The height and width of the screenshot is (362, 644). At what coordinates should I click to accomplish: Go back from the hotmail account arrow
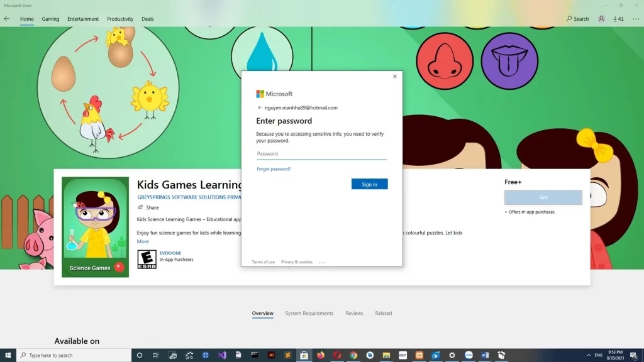[x=260, y=107]
